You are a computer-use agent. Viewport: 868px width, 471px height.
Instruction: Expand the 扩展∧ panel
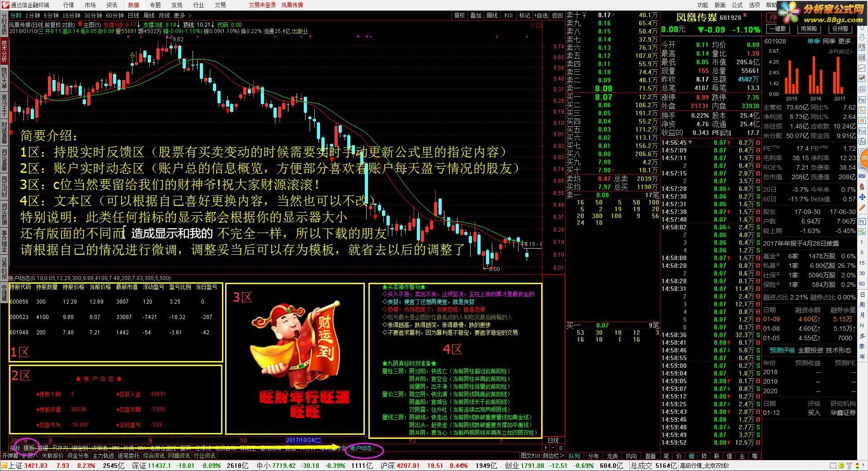click(x=30, y=456)
